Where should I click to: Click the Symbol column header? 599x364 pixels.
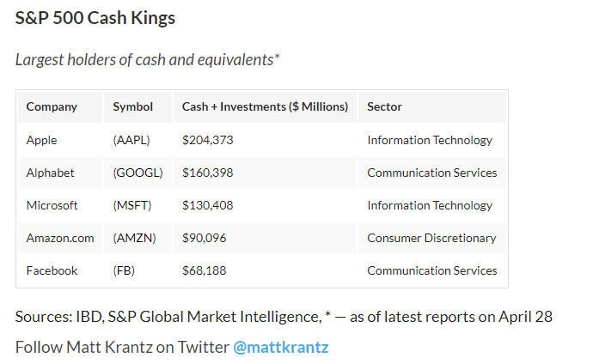click(133, 106)
